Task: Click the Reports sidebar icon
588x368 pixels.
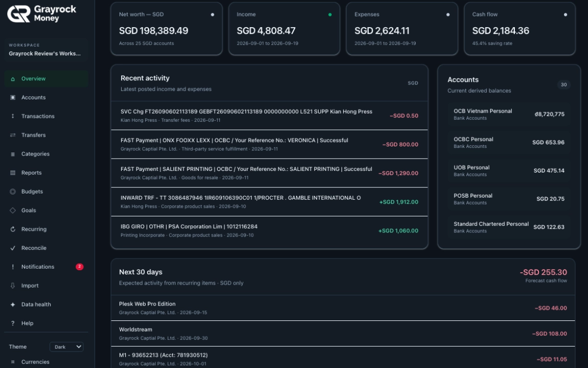Action: click(13, 172)
